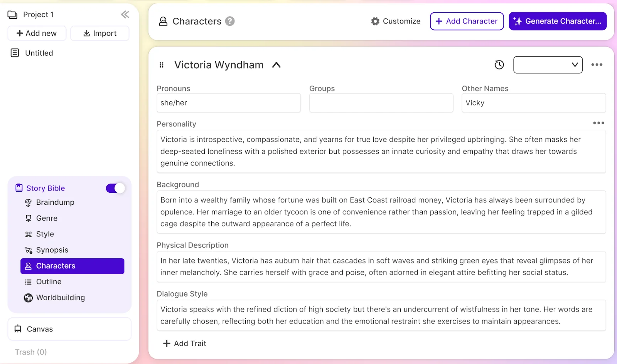This screenshot has width=617, height=364.
Task: Collapse the Victoria Wyndham character card
Action: (276, 65)
